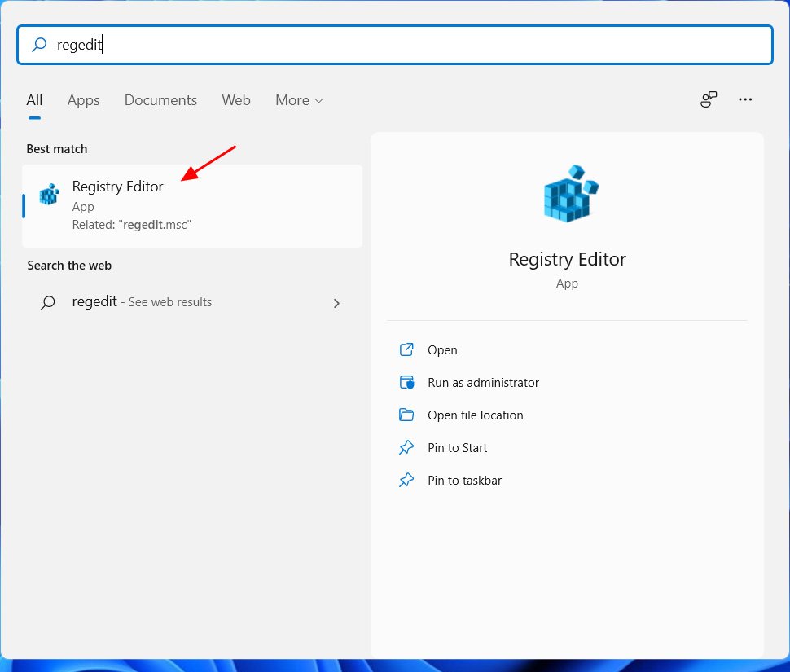
Task: Open the three-dots options menu
Action: click(x=745, y=99)
